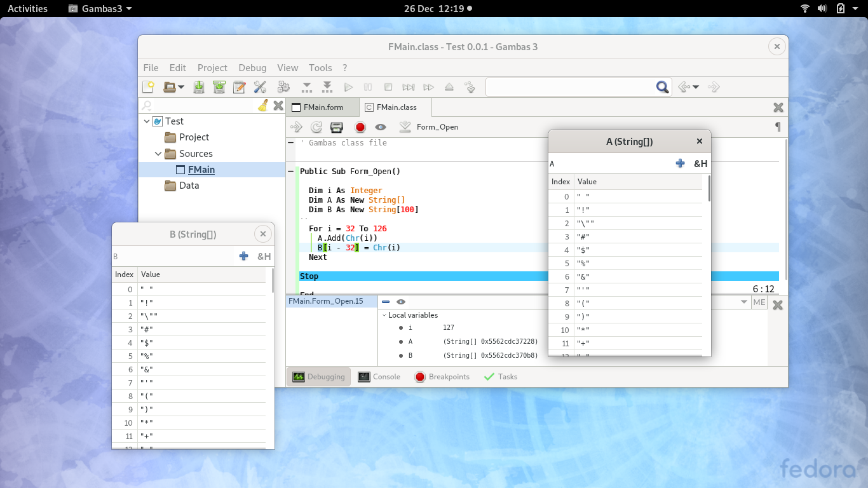Image resolution: width=868 pixels, height=488 pixels.
Task: Click the forward navigation arrow icon
Action: (x=714, y=87)
